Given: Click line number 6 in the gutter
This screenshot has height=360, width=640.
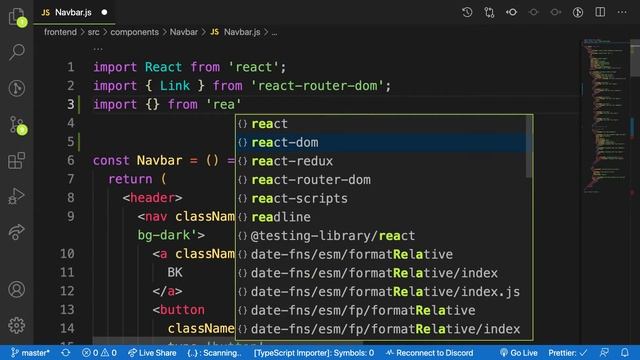Looking at the screenshot, I should 71,160.
